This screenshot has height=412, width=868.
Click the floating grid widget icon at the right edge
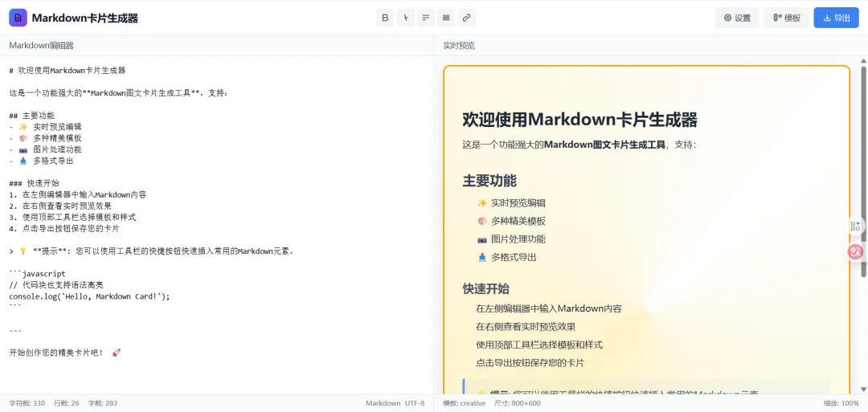(x=856, y=226)
